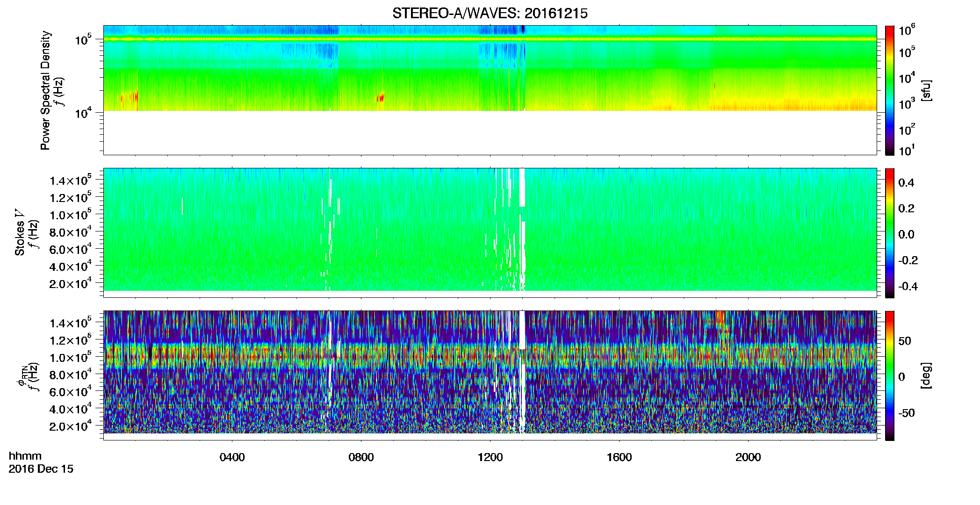Screen dimensions: 980x505
Task: Click the 1200 time tick label
Action: pyautogui.click(x=490, y=457)
